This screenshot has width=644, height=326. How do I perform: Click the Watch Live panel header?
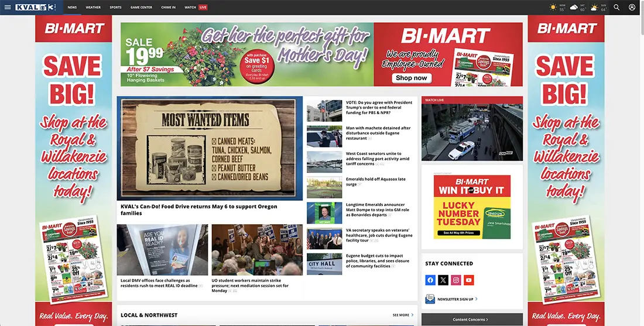[472, 99]
